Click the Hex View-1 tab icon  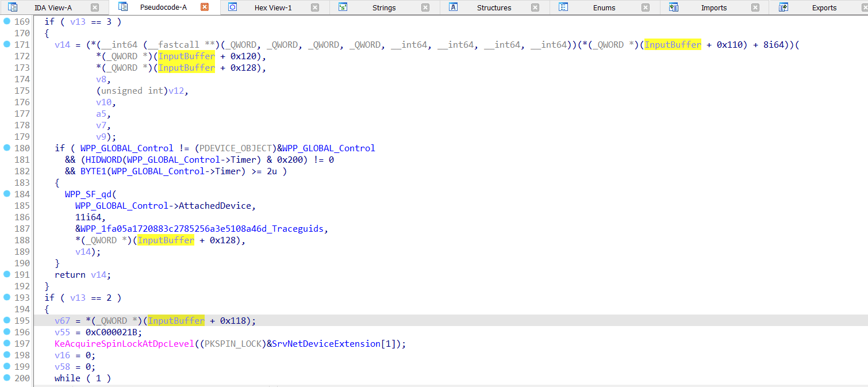click(232, 7)
